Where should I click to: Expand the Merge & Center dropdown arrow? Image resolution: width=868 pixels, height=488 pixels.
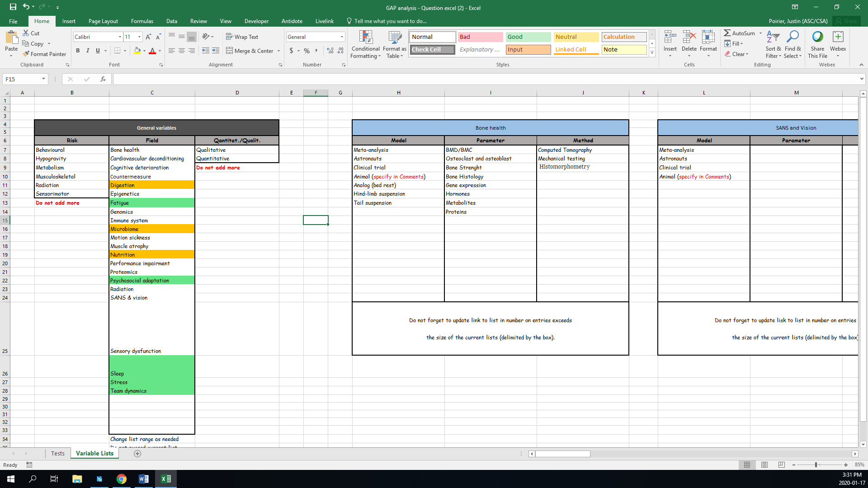pos(278,51)
